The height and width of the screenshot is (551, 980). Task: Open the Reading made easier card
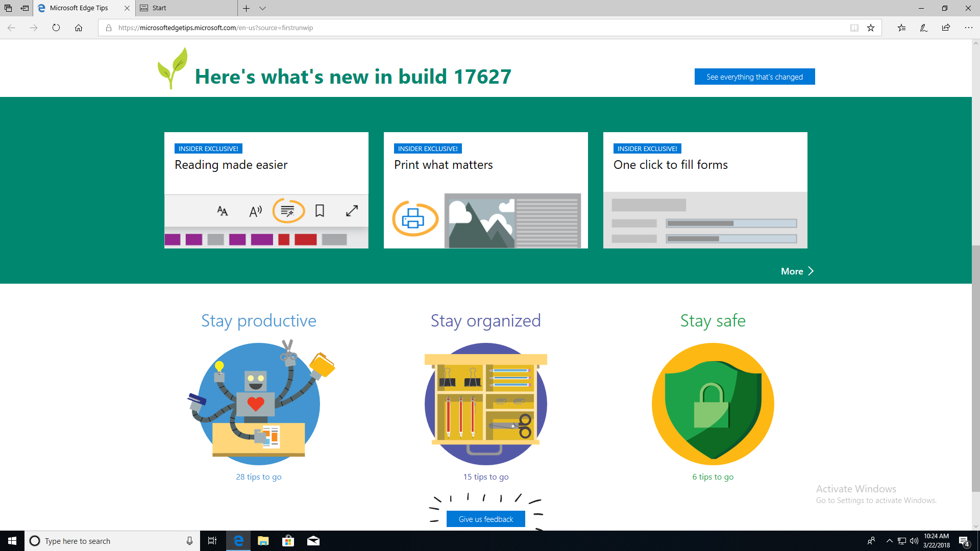click(266, 190)
